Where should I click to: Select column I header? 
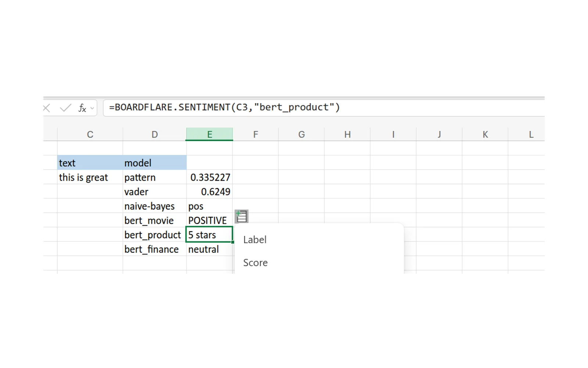tap(393, 134)
